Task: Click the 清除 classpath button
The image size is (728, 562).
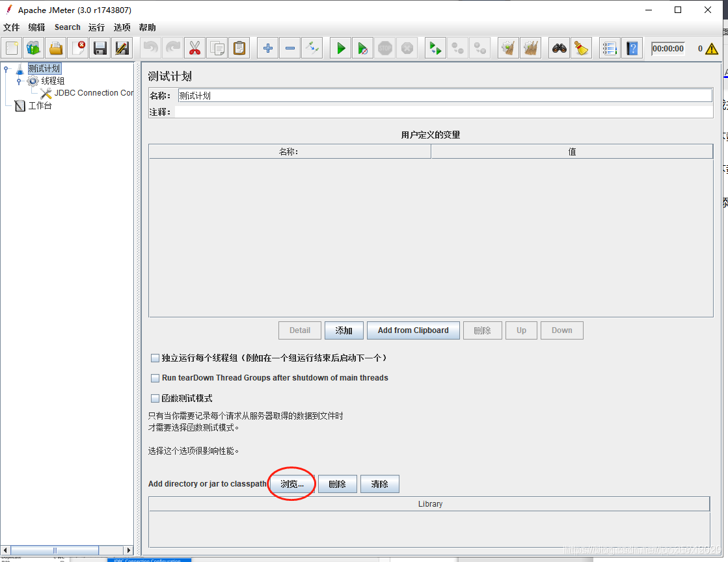Action: click(380, 484)
